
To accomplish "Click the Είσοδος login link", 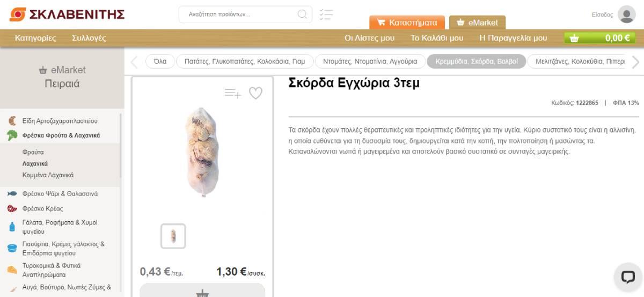I will click(602, 15).
